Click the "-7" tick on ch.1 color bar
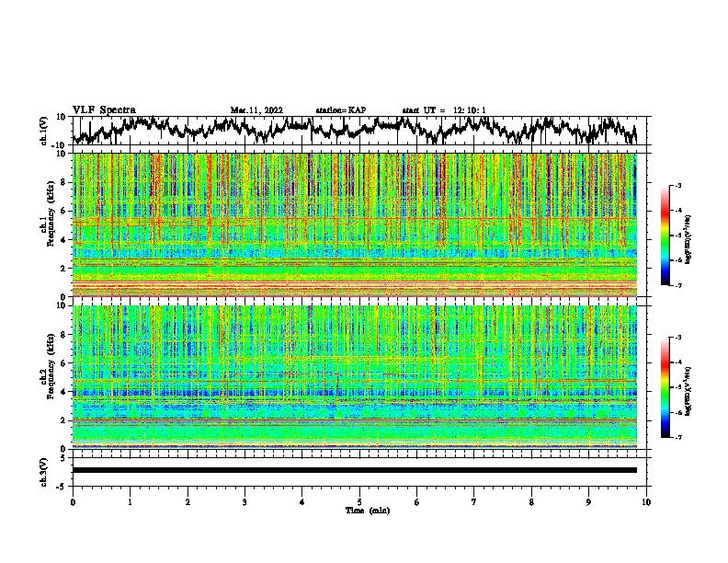 pyautogui.click(x=678, y=285)
